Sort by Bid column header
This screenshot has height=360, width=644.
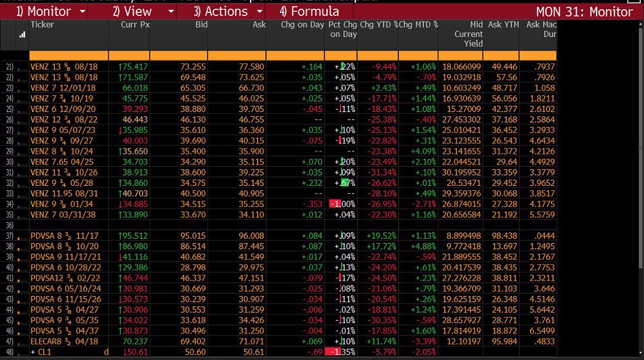[x=201, y=25]
